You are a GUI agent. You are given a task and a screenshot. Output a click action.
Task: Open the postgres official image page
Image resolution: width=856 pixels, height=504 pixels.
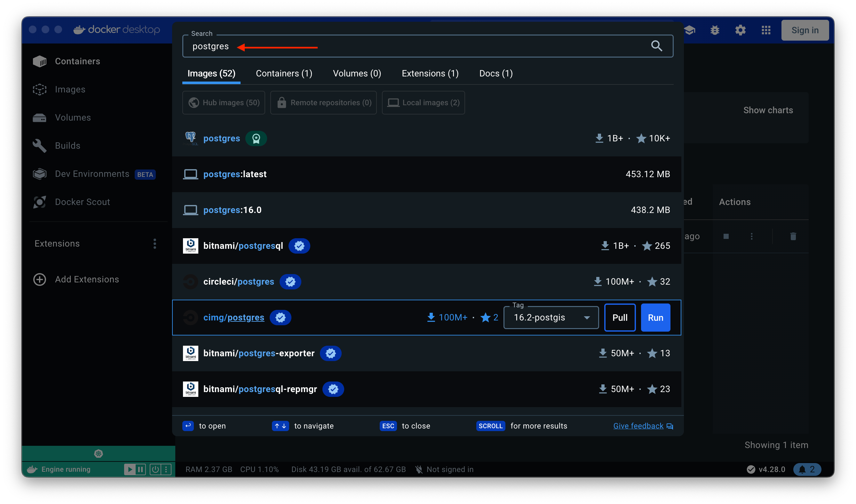click(x=222, y=138)
